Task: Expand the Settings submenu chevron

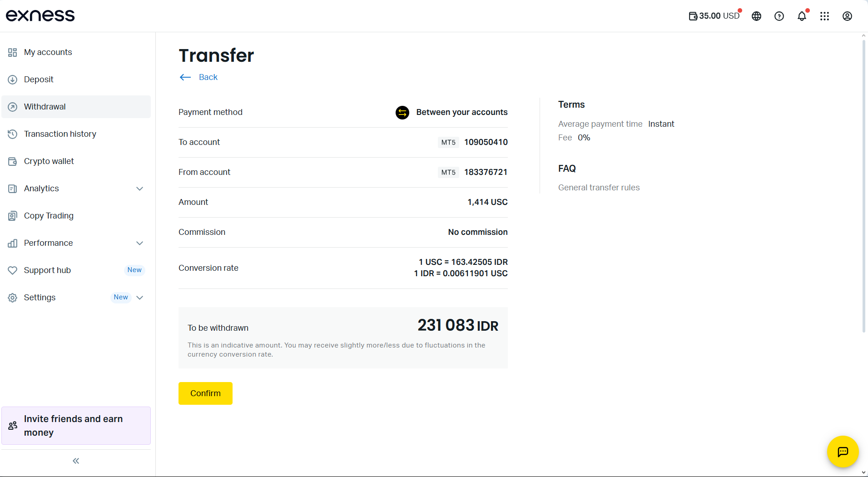Action: click(139, 298)
